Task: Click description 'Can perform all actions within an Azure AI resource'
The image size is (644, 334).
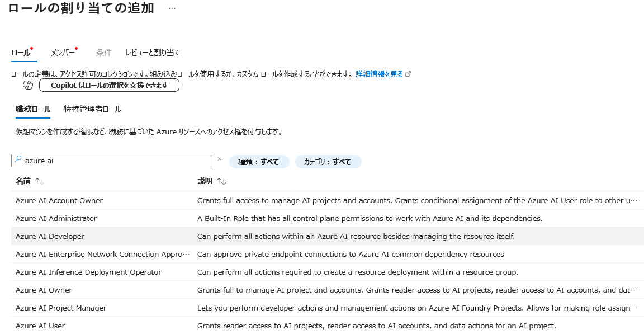Action: click(356, 236)
